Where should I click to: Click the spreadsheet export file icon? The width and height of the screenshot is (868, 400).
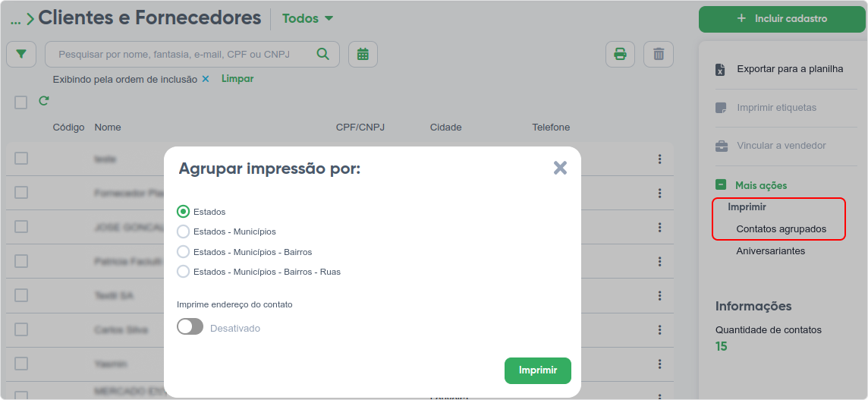pos(720,70)
